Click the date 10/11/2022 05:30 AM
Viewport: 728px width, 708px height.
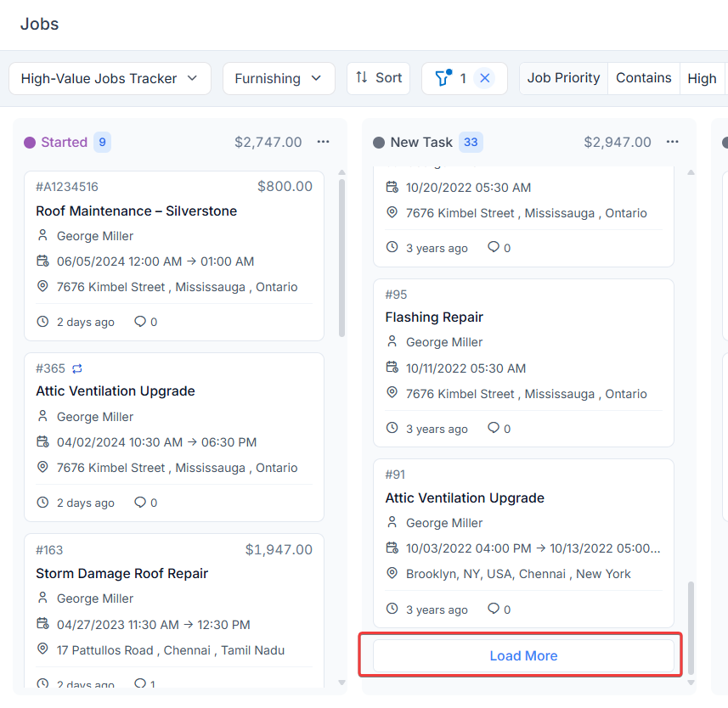466,368
